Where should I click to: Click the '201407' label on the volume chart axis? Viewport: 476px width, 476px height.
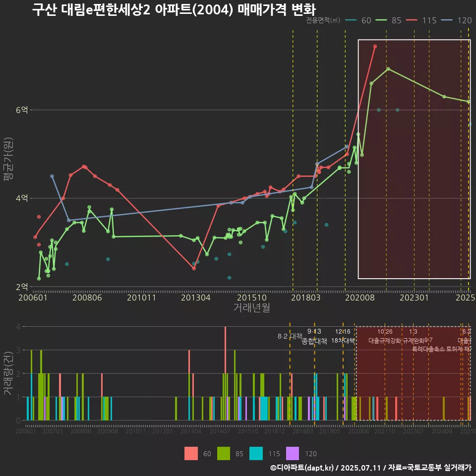tap(220, 431)
